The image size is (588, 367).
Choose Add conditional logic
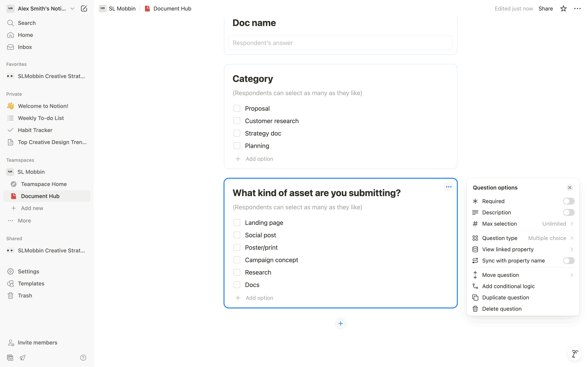(508, 286)
